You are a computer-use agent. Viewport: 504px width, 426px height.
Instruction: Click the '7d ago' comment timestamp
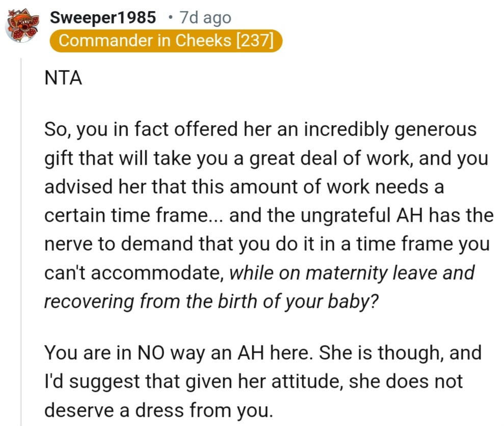(x=205, y=18)
